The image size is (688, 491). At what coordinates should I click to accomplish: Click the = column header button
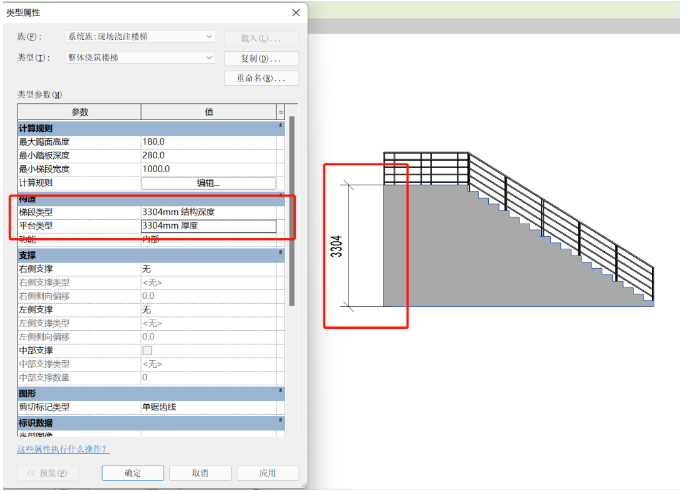click(281, 112)
